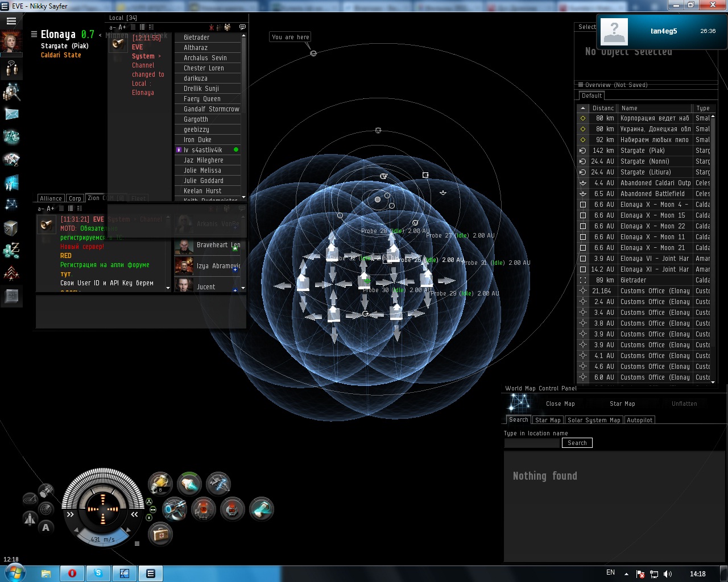Open the location info menu beside Elonaya
This screenshot has width=728, height=582.
pos(34,35)
